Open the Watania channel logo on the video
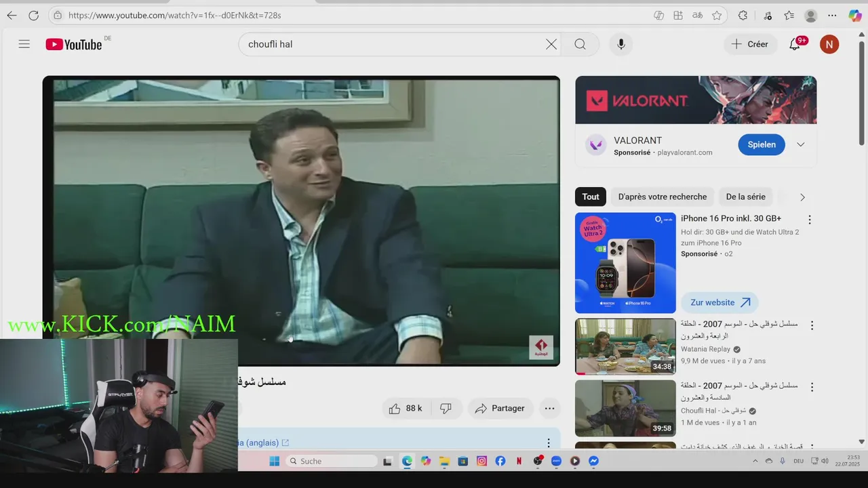The height and width of the screenshot is (488, 868). tap(541, 347)
